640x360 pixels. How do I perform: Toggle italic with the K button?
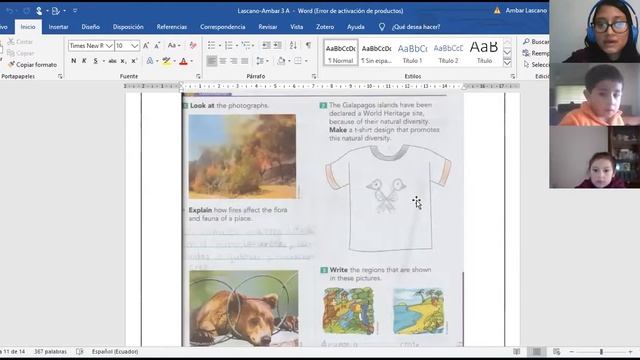pyautogui.click(x=84, y=61)
